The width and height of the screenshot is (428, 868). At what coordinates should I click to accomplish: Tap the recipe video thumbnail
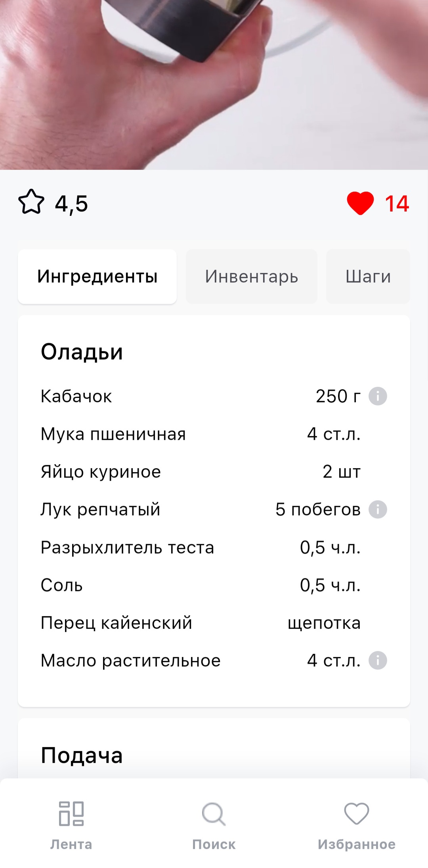214,84
